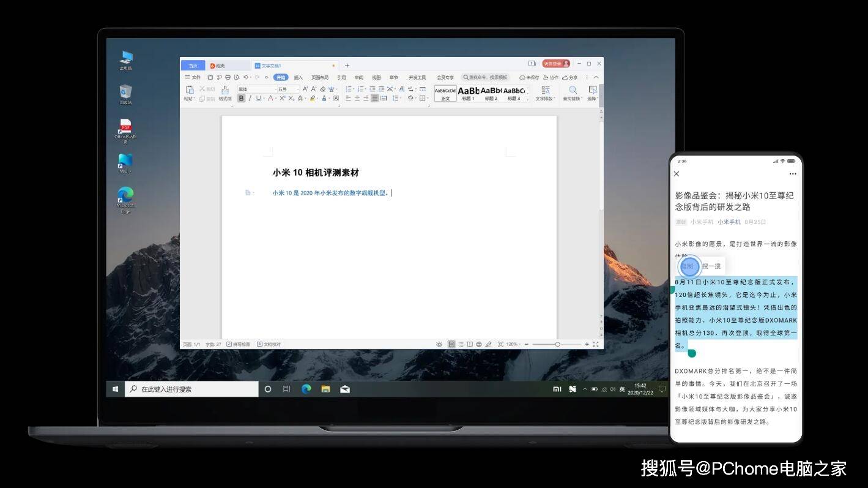Click the Save icon in quick toolbar
This screenshot has height=488, width=868.
pyautogui.click(x=210, y=77)
